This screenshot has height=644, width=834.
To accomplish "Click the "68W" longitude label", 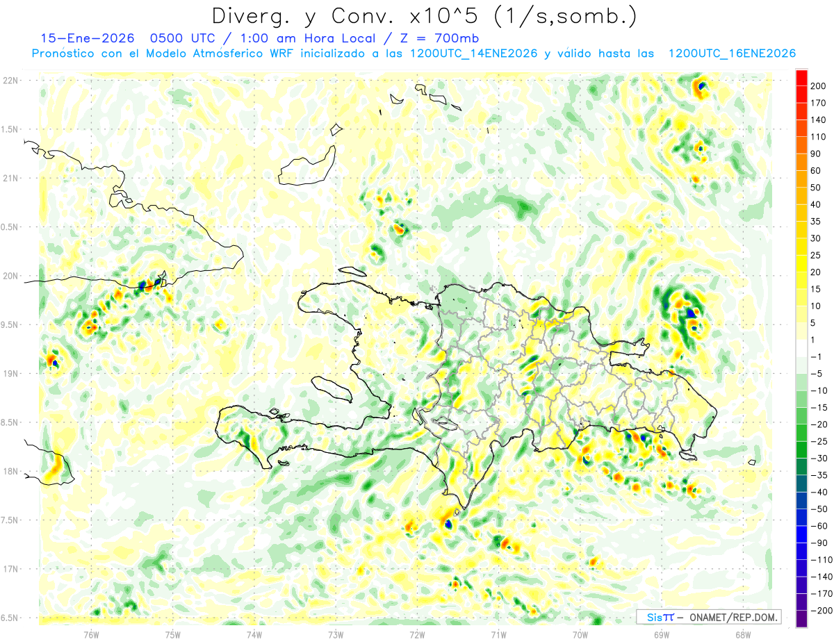I will pos(743,634).
